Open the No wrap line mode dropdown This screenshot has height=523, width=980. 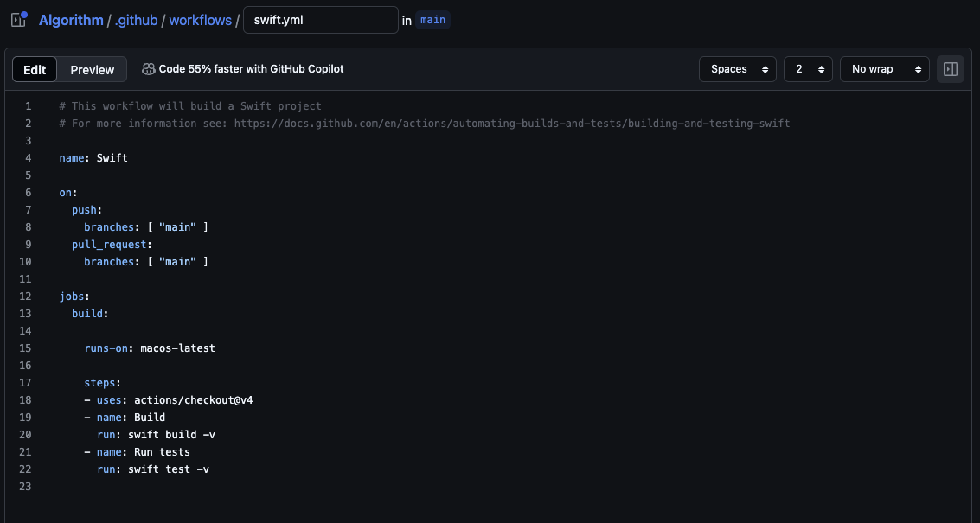(x=884, y=69)
